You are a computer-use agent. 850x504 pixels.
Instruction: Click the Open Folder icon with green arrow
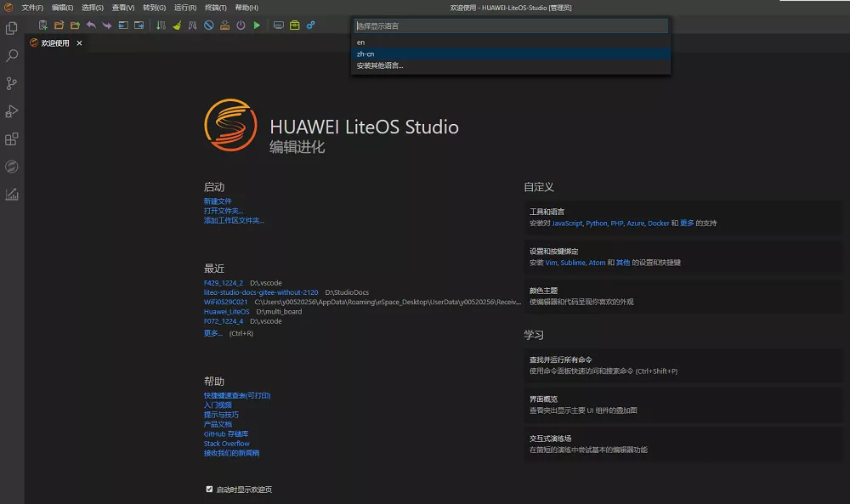click(x=75, y=25)
